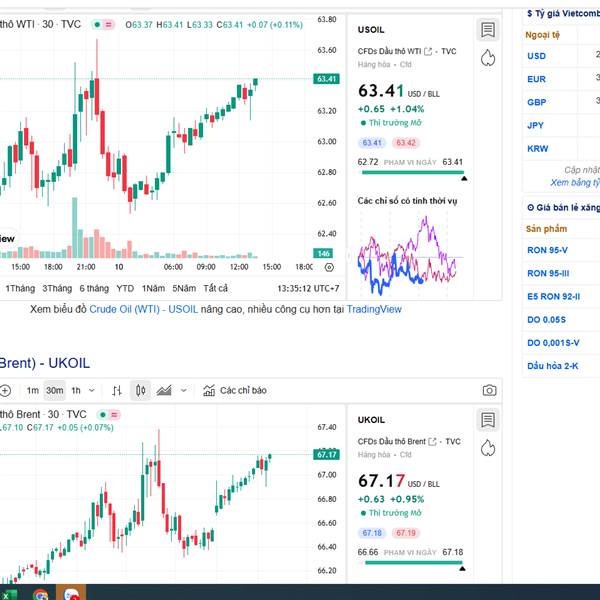Click the UKOIL flame hotlist icon
The height and width of the screenshot is (600, 600).
(x=488, y=448)
